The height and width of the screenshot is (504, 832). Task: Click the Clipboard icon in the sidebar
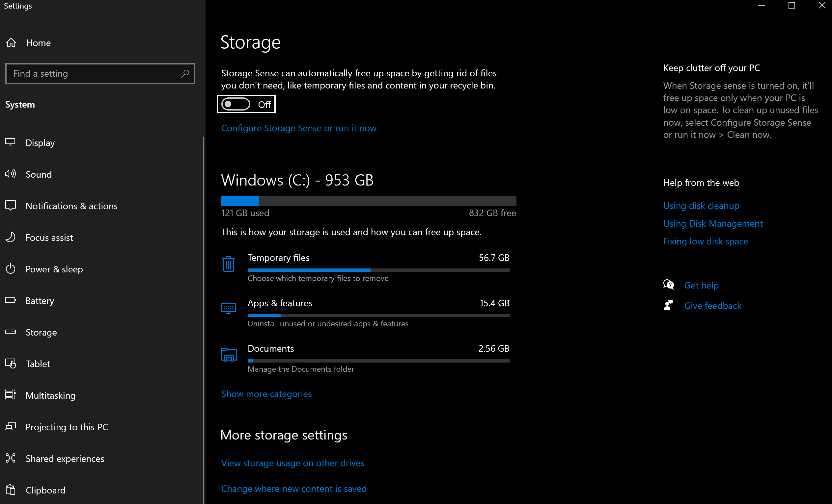(11, 490)
